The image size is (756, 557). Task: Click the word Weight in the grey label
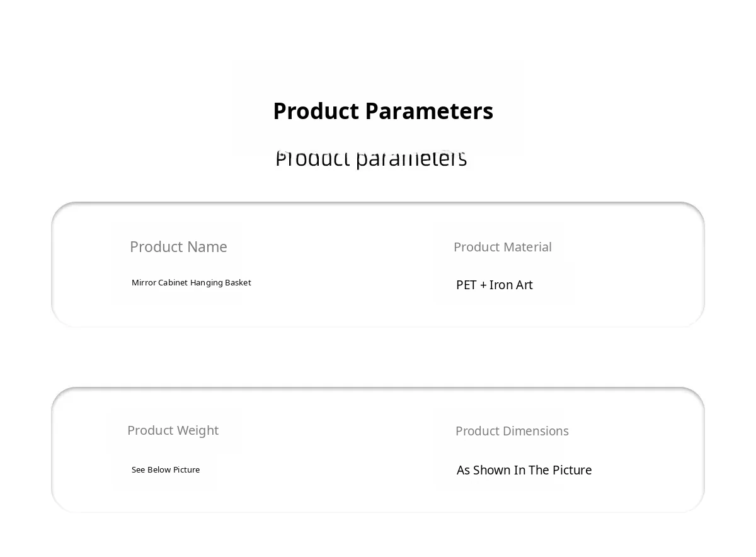[x=197, y=430]
